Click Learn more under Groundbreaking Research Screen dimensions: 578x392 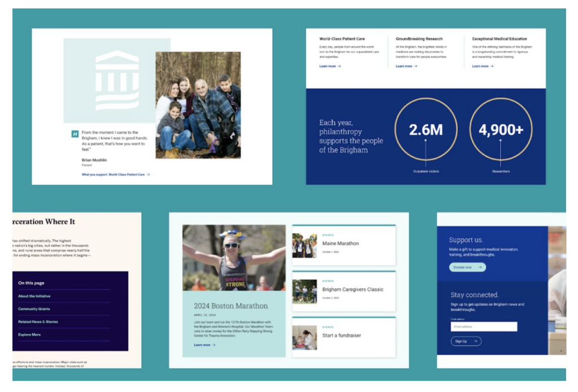pyautogui.click(x=406, y=67)
